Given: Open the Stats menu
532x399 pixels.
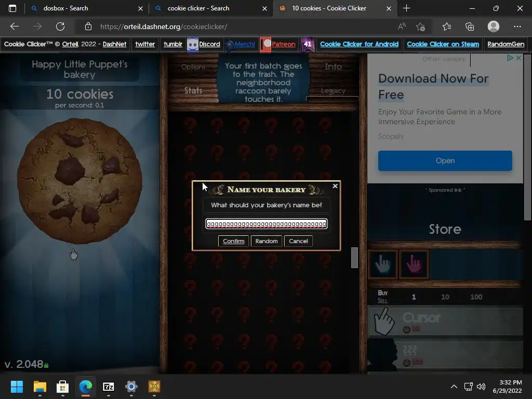Looking at the screenshot, I should tap(193, 90).
